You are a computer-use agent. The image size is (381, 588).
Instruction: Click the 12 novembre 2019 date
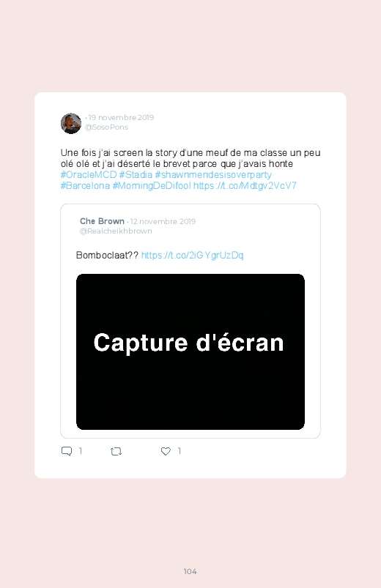click(163, 221)
